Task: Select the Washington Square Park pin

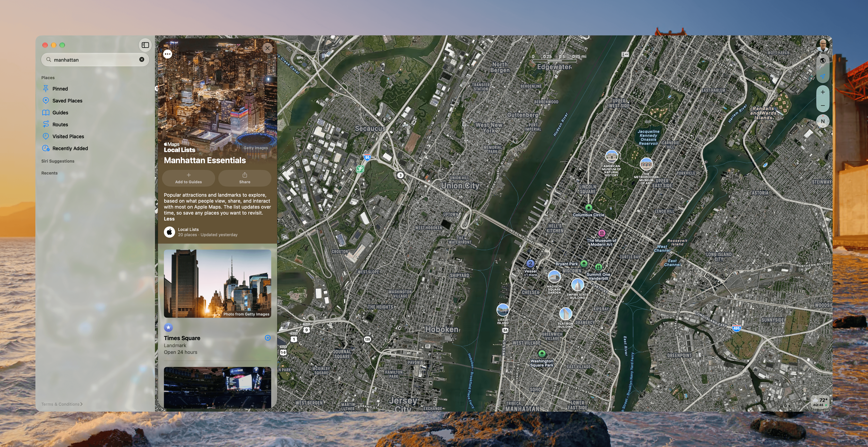Action: (542, 354)
